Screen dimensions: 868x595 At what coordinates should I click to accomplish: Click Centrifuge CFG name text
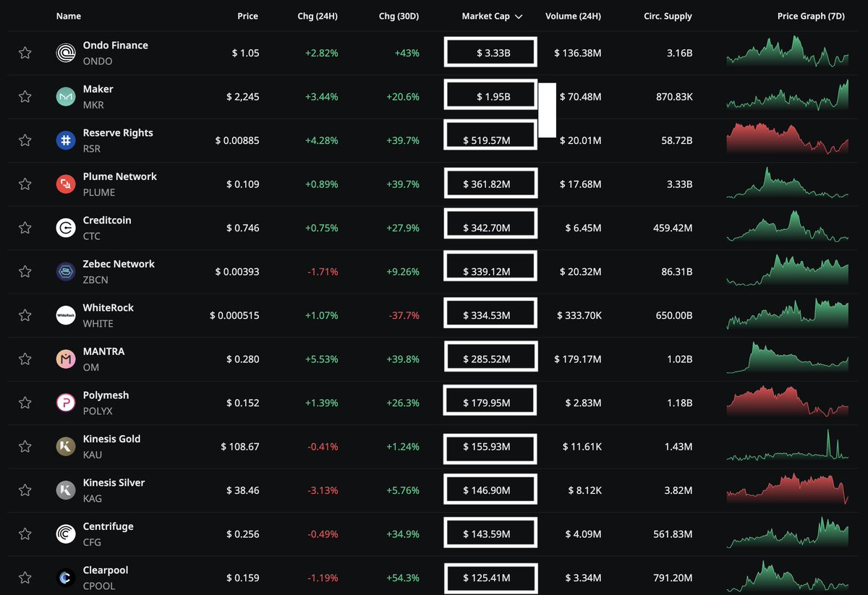point(109,526)
